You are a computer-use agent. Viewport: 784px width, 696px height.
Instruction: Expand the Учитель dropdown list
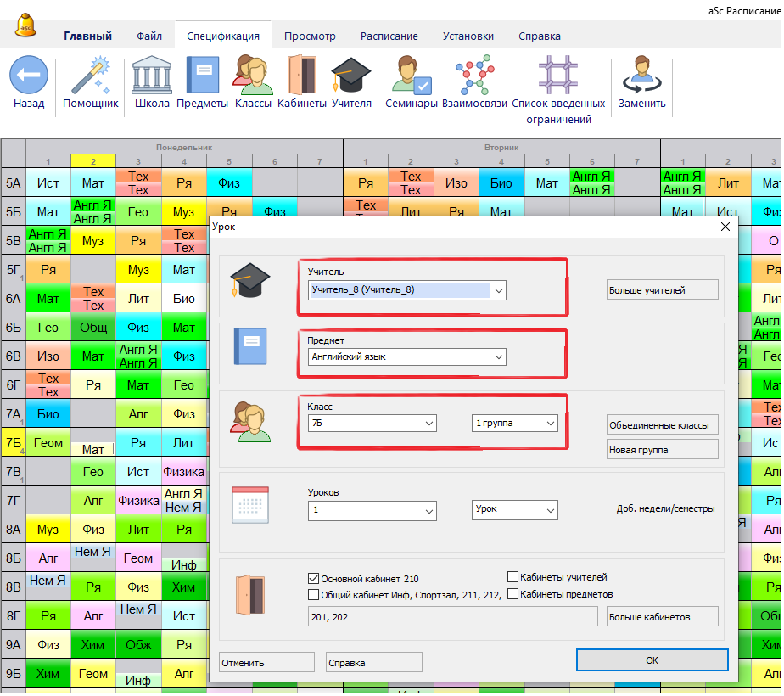click(498, 290)
